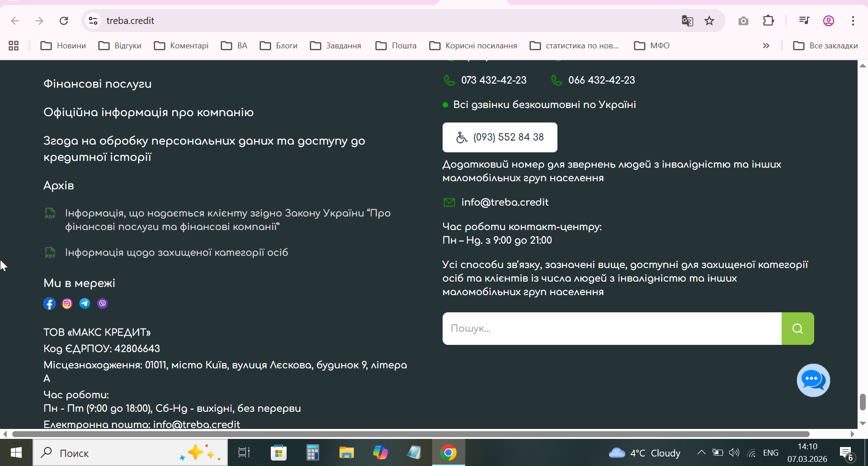Click the Пошук site search field

612,329
